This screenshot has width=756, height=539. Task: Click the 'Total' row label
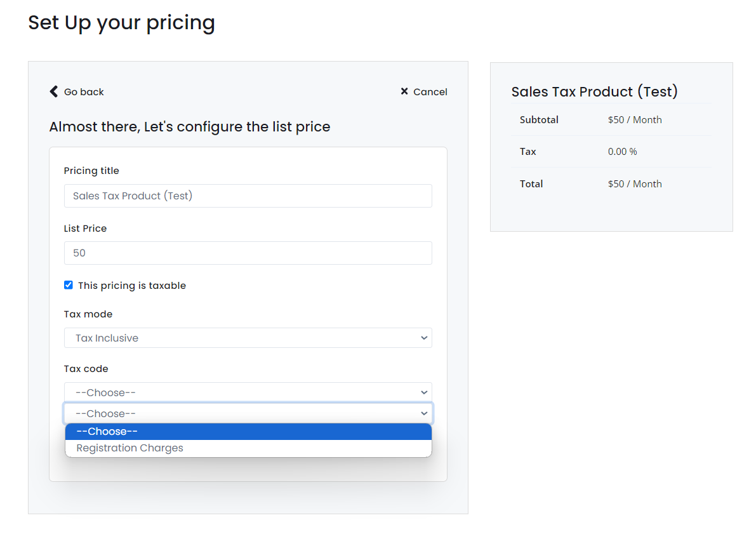pyautogui.click(x=531, y=183)
